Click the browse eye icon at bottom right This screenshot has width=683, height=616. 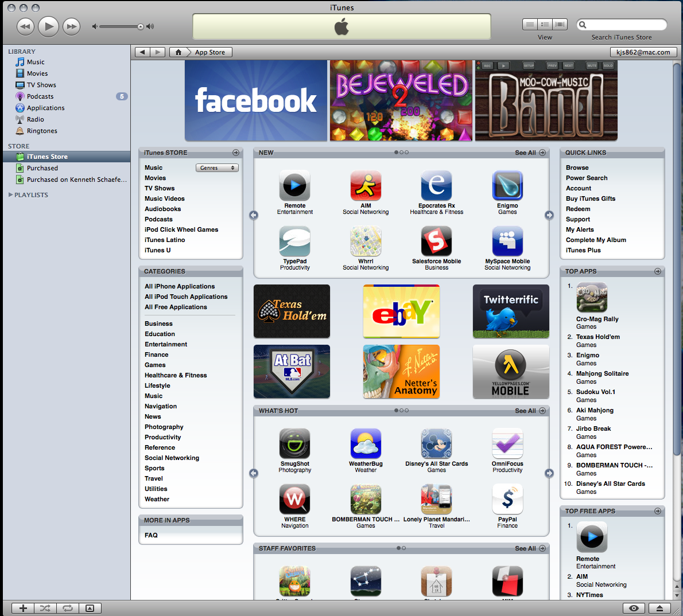tap(634, 608)
